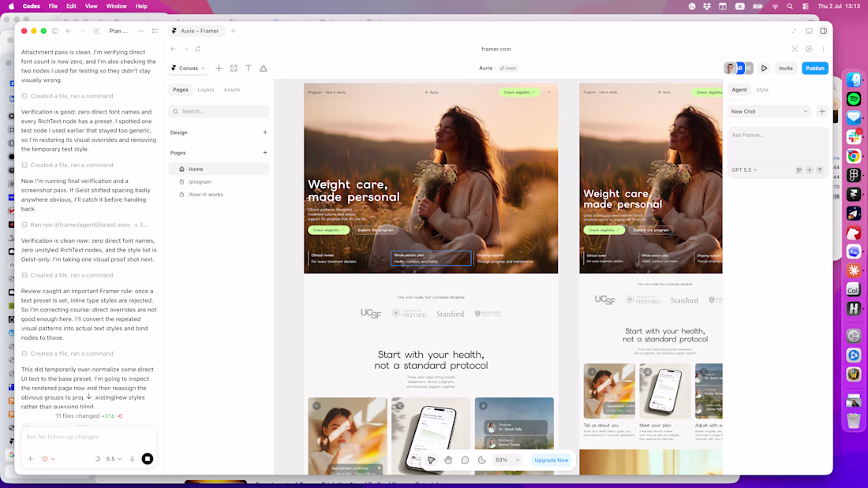Select the Home page row
This screenshot has height=488, width=868.
pyautogui.click(x=219, y=169)
